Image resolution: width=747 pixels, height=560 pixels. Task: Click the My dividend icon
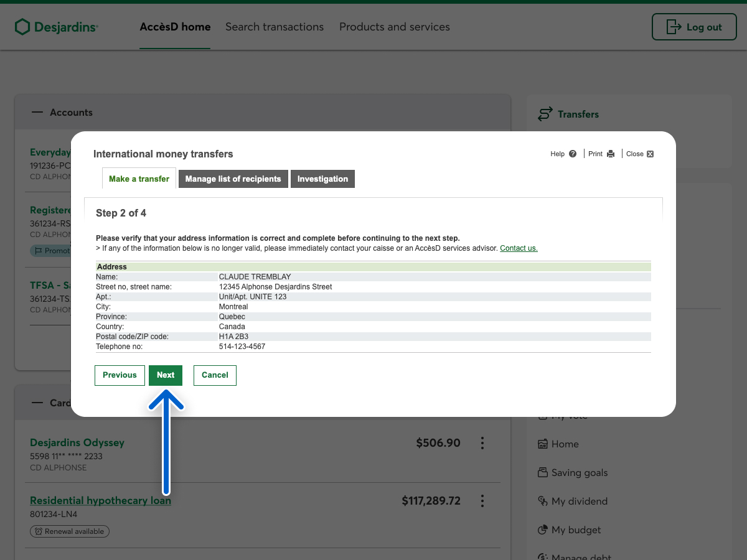(x=543, y=501)
